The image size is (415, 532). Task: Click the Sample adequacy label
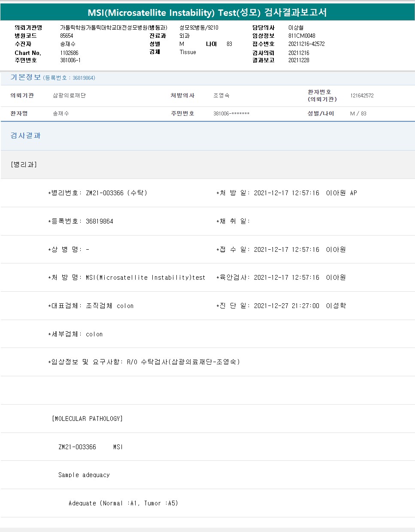[x=84, y=475]
